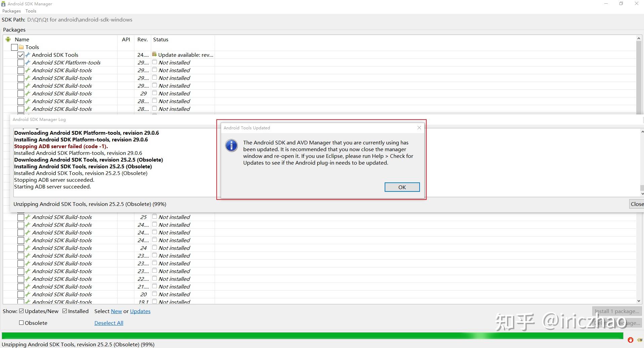Click the package list scroll-up arrow
Viewport: 644px width, 348px height.
click(x=639, y=38)
